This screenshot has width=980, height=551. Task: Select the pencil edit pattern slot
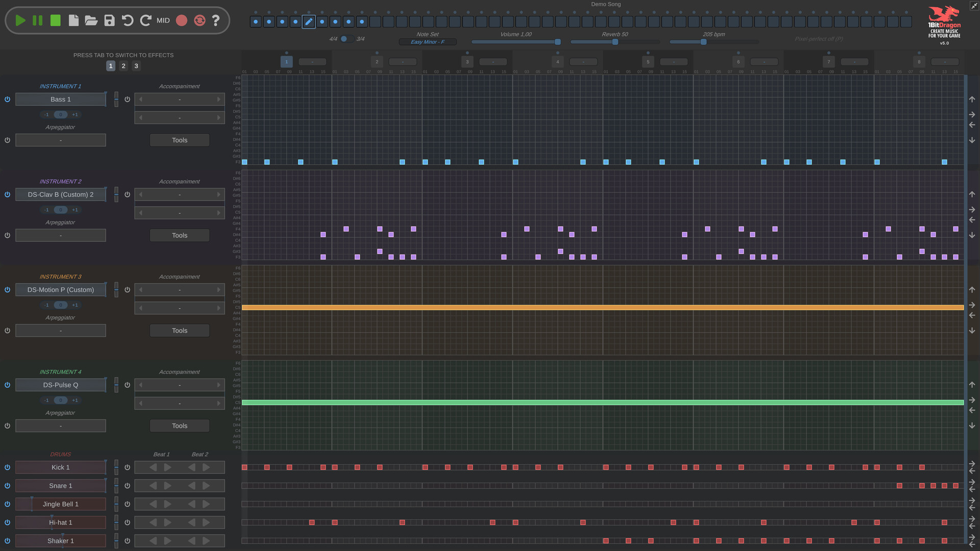point(309,22)
